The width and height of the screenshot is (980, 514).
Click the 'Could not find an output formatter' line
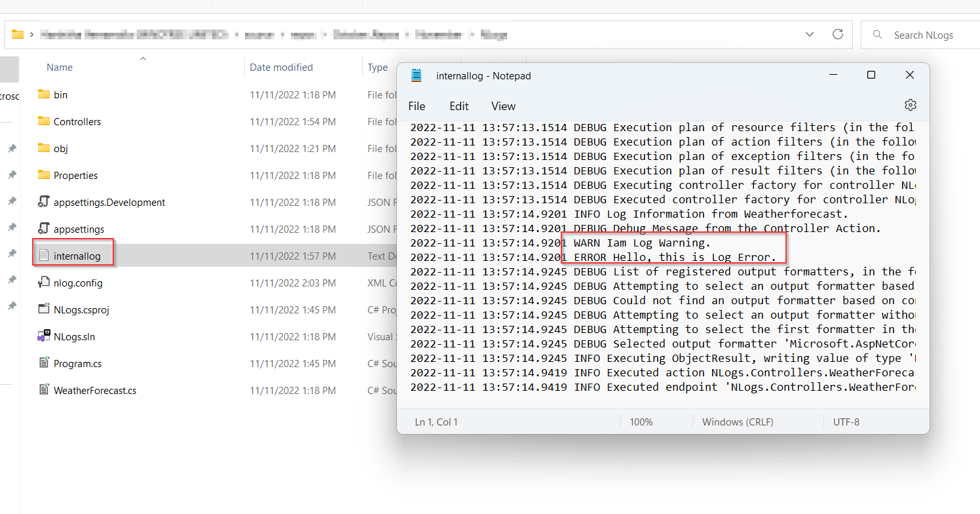click(662, 301)
